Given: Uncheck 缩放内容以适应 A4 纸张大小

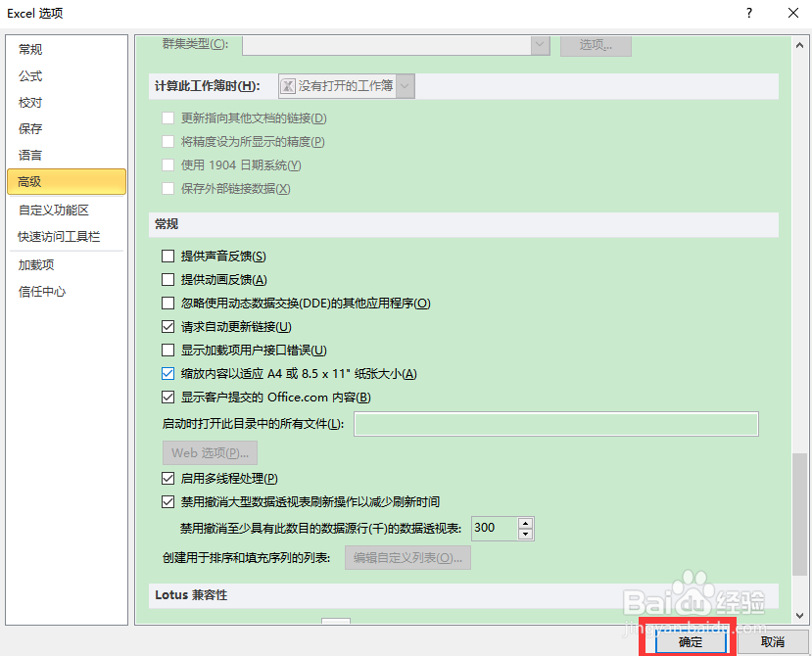Looking at the screenshot, I should pyautogui.click(x=167, y=373).
